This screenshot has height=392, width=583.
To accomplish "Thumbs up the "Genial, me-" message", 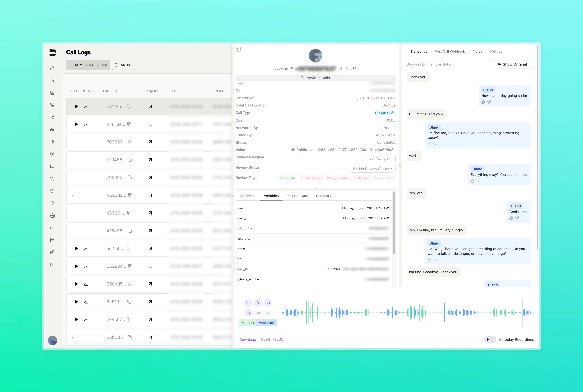I will [x=511, y=218].
